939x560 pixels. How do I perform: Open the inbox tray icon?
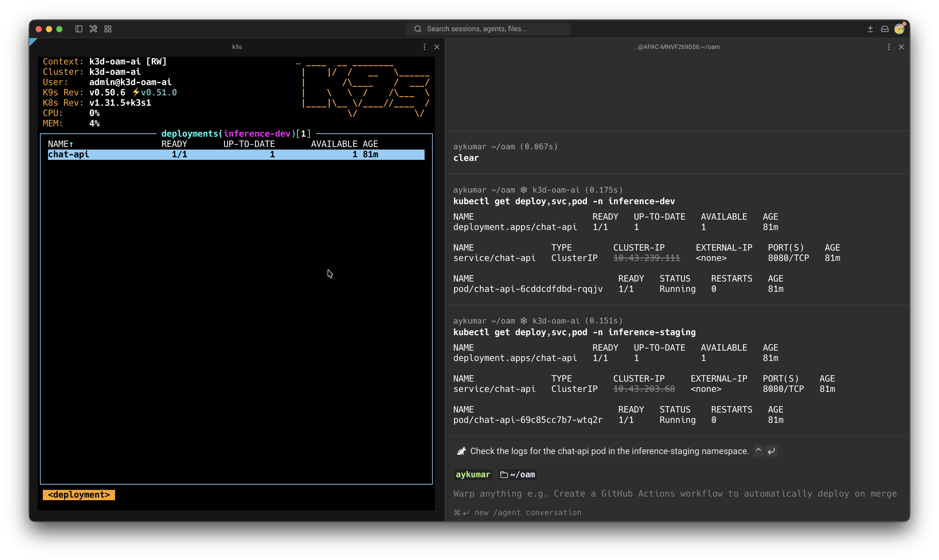(885, 29)
